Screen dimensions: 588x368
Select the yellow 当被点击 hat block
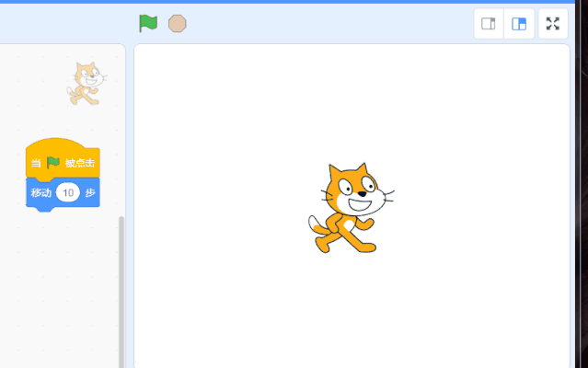[63, 159]
